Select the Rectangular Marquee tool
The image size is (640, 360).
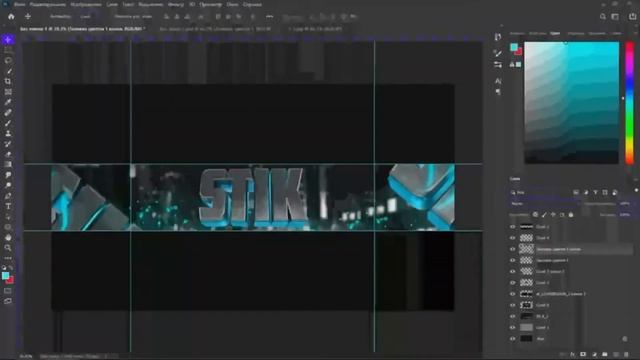pyautogui.click(x=8, y=50)
